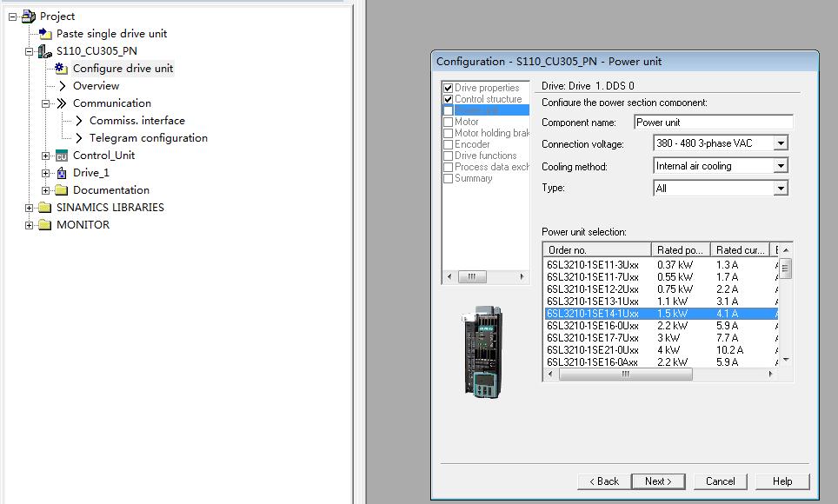
Task: Click the power unit device image
Action: (482, 352)
